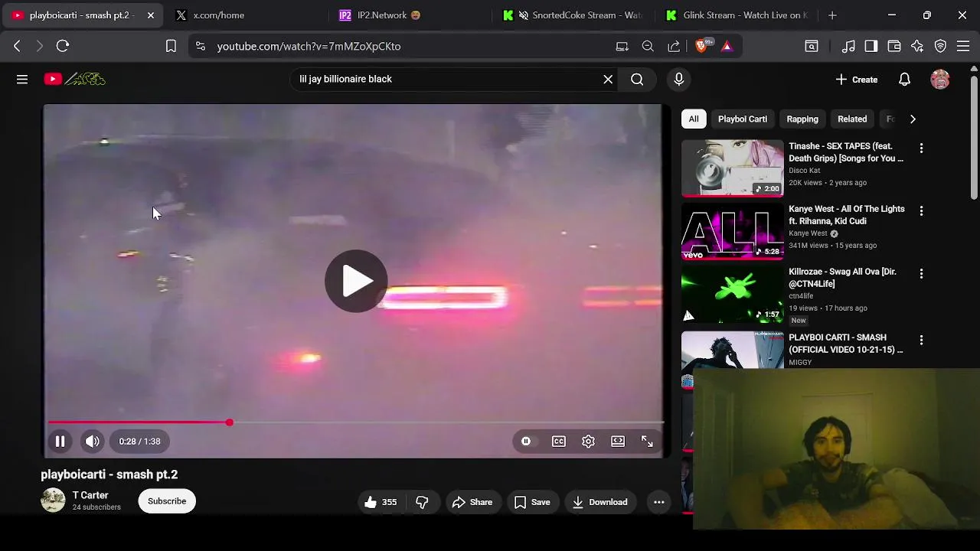Open Kanye West All Of The Lights thumbnail
Screen dimensions: 980x551
[x=733, y=231]
